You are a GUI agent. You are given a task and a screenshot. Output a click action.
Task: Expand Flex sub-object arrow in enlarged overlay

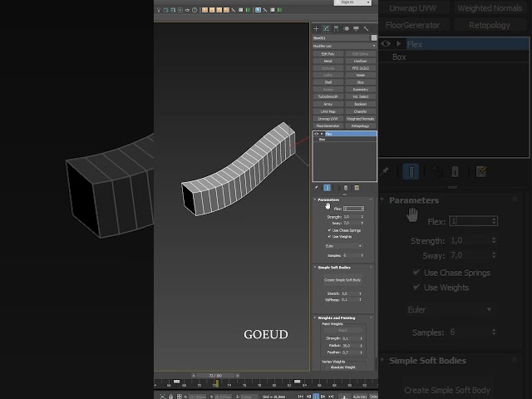click(x=398, y=44)
